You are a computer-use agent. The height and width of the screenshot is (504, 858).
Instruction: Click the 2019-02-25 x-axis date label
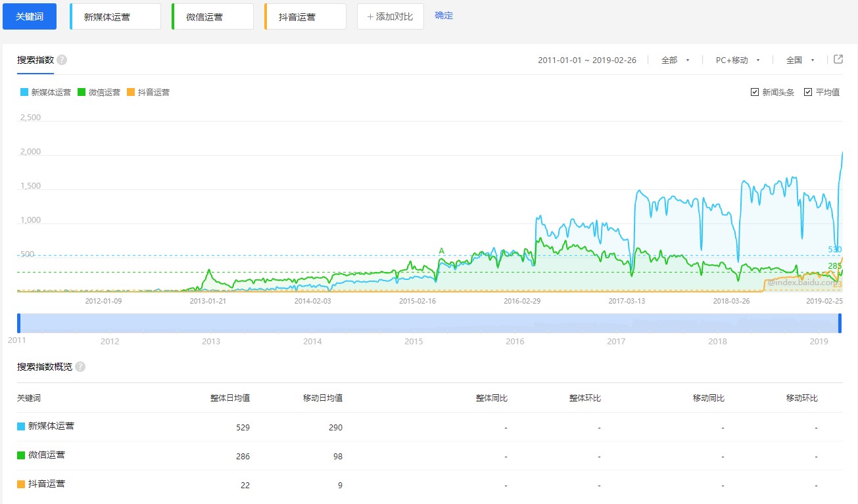825,301
